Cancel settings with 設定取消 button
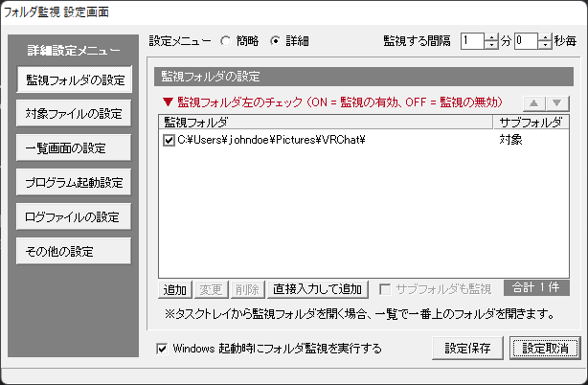 pos(545,349)
